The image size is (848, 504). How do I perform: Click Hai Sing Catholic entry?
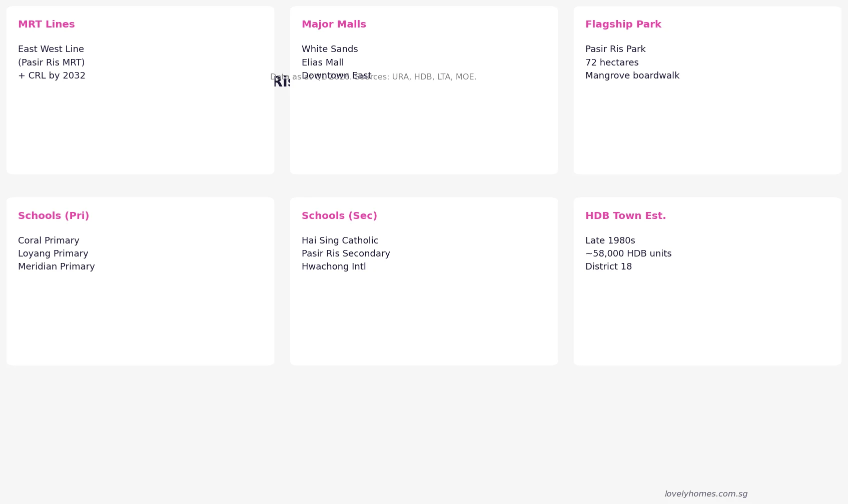coord(340,240)
